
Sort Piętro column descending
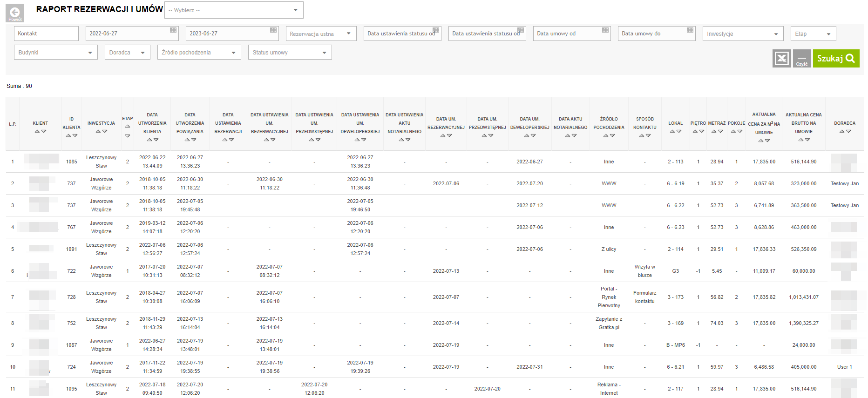[x=702, y=131]
